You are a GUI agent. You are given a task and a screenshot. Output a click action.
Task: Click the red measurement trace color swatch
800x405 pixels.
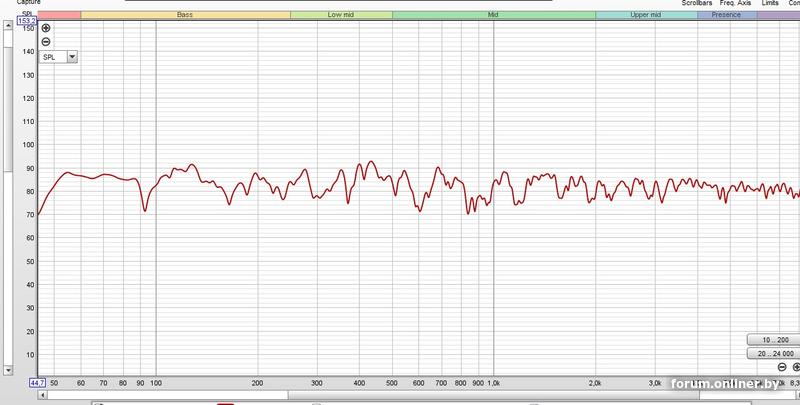coord(226,403)
